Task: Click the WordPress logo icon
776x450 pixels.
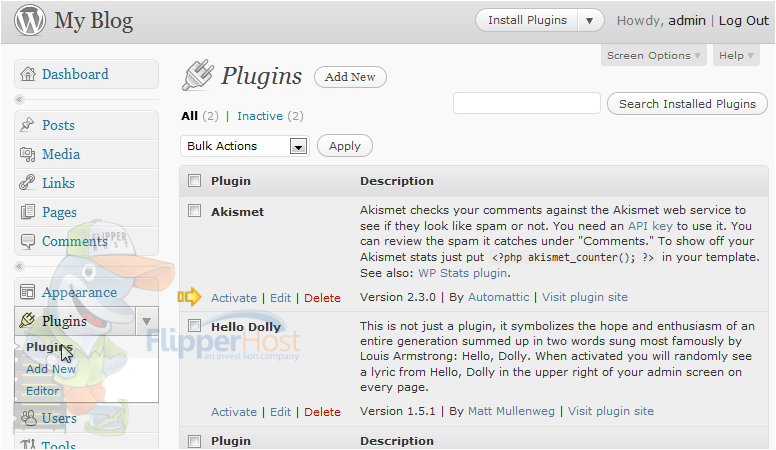Action: coord(30,20)
